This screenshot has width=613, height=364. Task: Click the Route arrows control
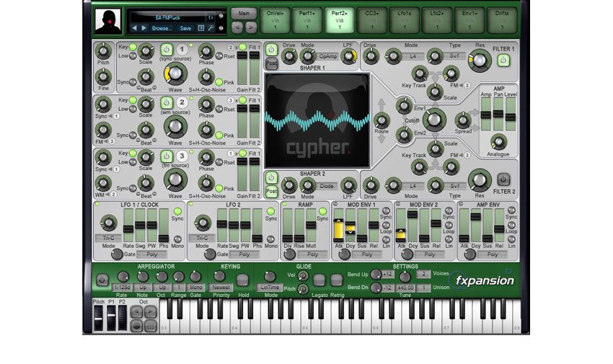tap(382, 120)
